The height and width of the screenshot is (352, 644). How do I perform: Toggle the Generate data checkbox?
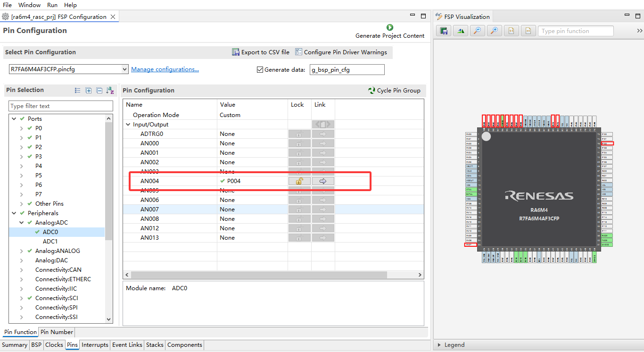pyautogui.click(x=260, y=70)
